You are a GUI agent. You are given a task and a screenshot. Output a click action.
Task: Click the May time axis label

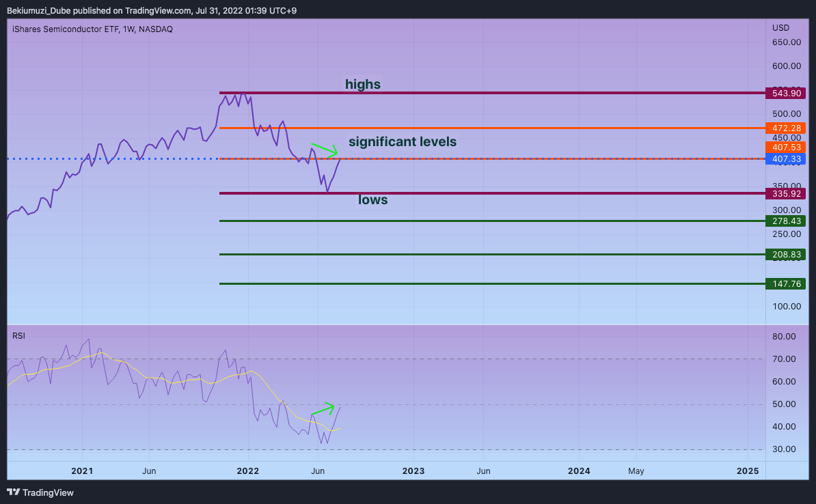(636, 471)
